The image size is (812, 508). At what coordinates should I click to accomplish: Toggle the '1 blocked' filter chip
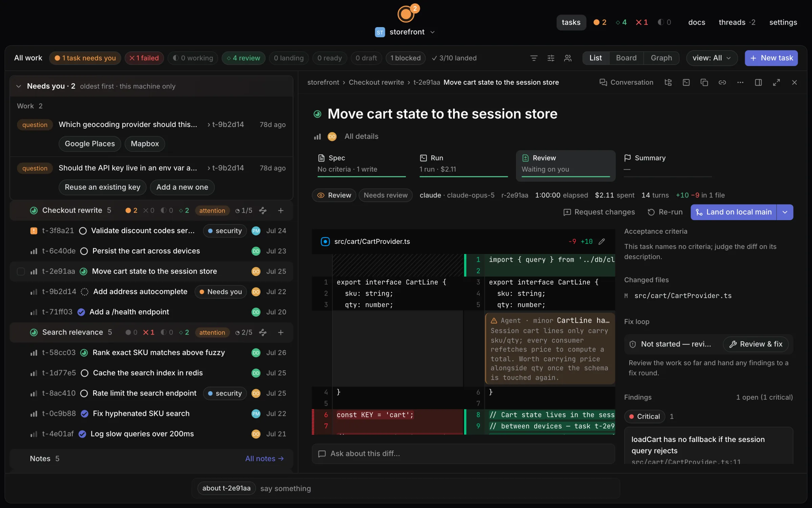[x=405, y=58]
